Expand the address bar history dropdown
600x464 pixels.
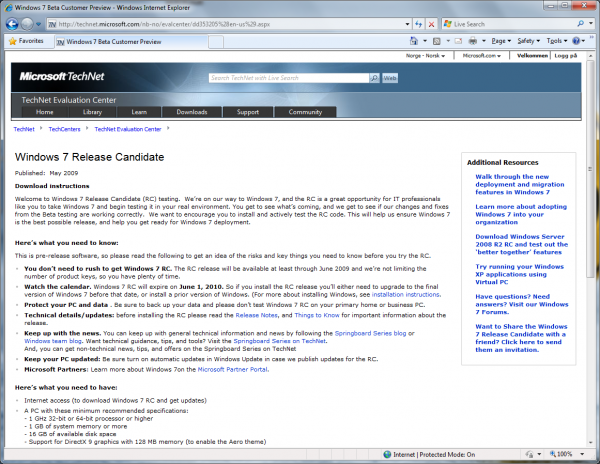408,24
